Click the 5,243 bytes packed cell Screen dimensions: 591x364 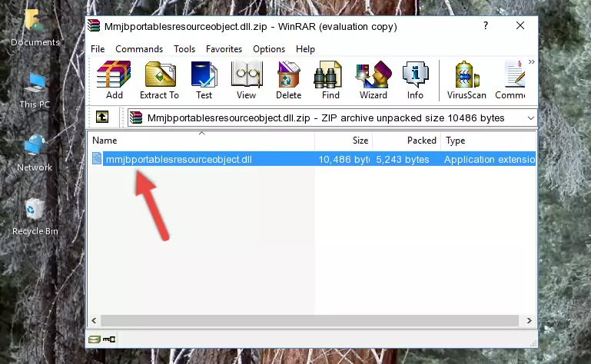coord(403,160)
